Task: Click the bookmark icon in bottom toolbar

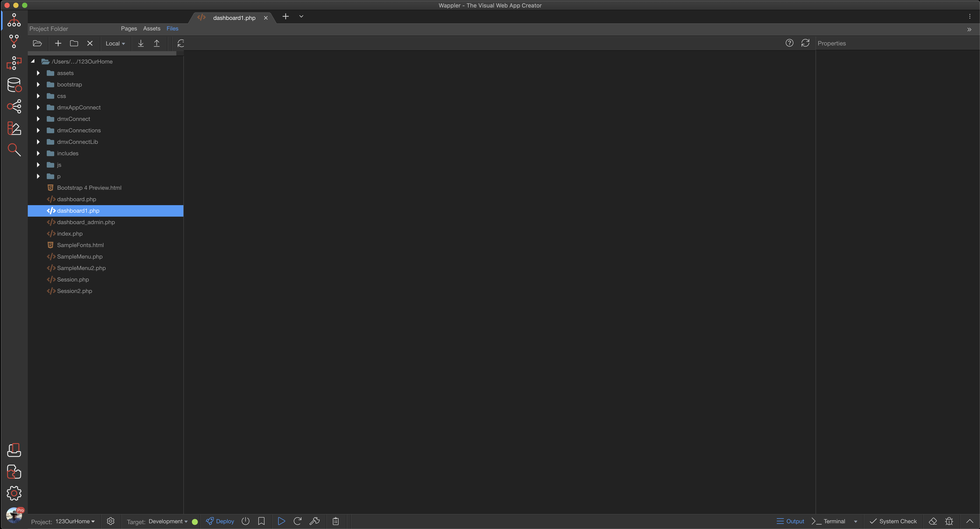Action: tap(261, 521)
